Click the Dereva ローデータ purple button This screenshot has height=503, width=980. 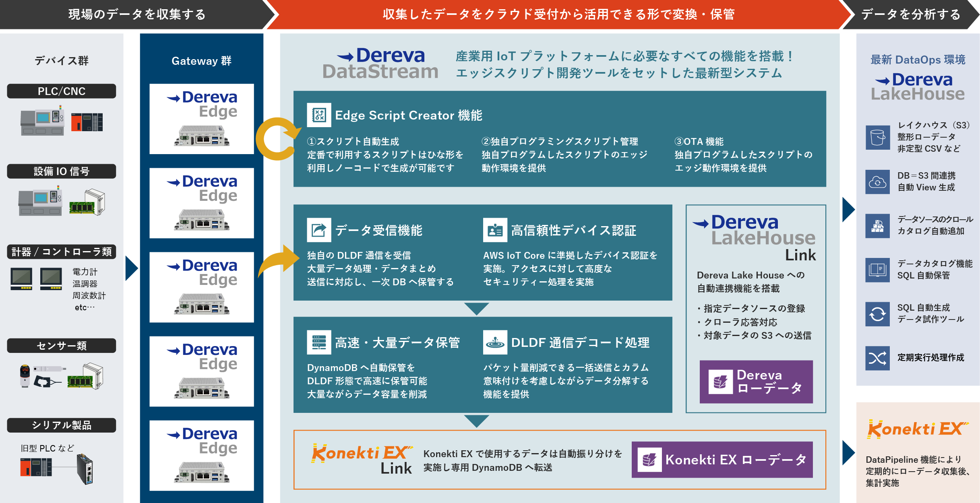click(756, 381)
